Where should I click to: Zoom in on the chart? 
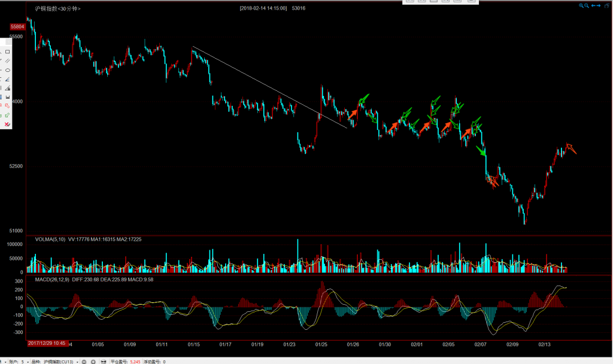click(x=581, y=5)
